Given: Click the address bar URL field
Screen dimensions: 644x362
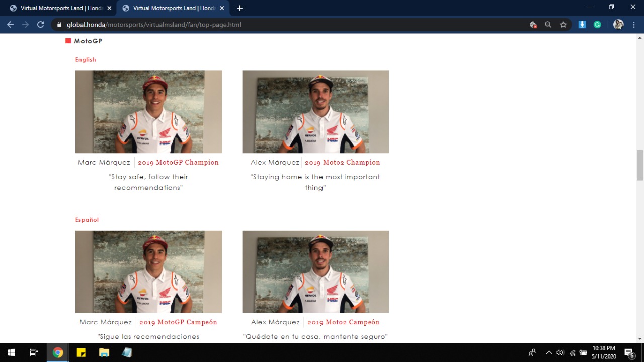Looking at the screenshot, I should [292, 24].
